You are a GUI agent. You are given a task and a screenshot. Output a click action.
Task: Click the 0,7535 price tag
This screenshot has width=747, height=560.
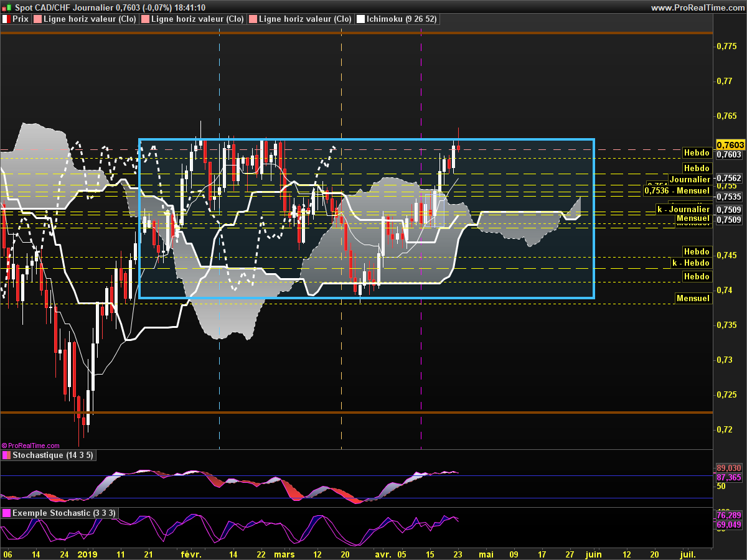(x=729, y=197)
